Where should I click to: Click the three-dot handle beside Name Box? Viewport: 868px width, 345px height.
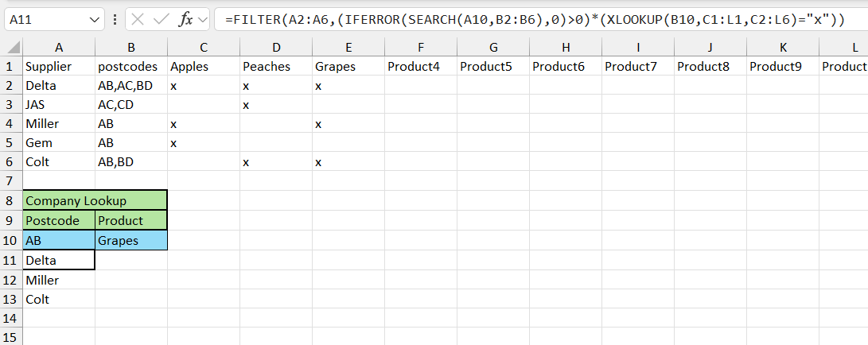pos(115,20)
